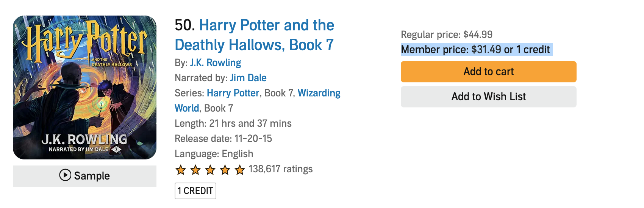This screenshot has width=644, height=208.
Task: Follow the Wizarding World series link
Action: (x=319, y=93)
